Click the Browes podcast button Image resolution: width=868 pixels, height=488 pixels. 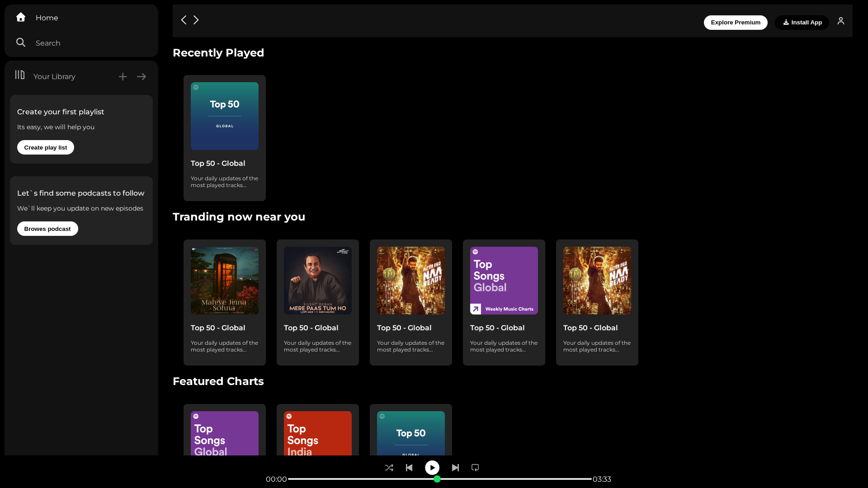pyautogui.click(x=47, y=229)
